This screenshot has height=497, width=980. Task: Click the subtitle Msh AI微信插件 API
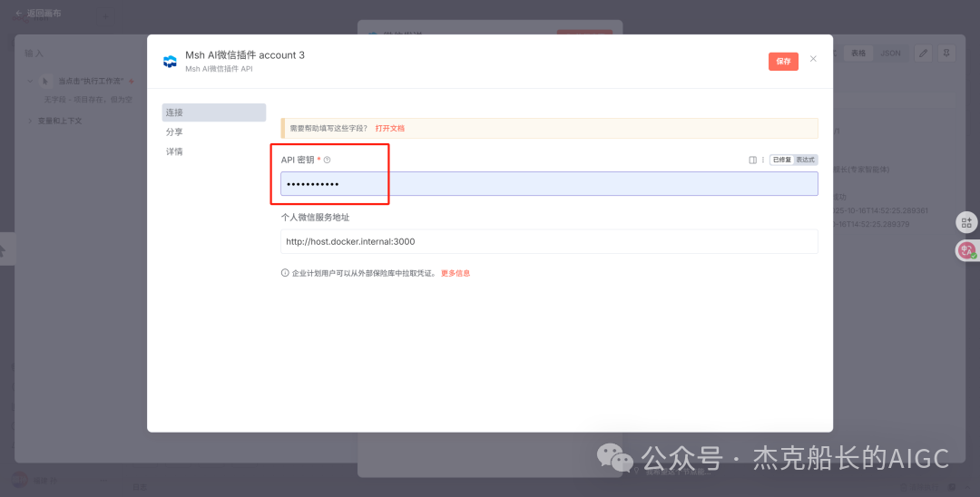pyautogui.click(x=219, y=69)
